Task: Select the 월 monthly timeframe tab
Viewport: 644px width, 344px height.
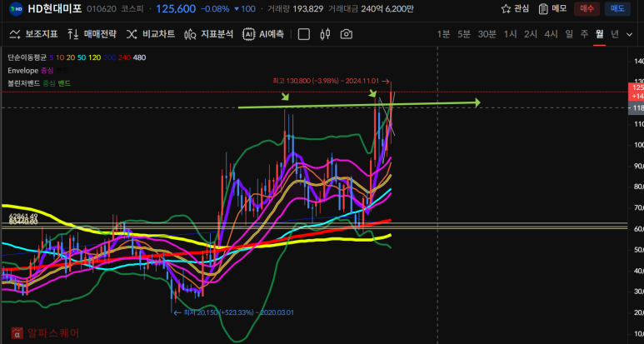Action: click(599, 34)
